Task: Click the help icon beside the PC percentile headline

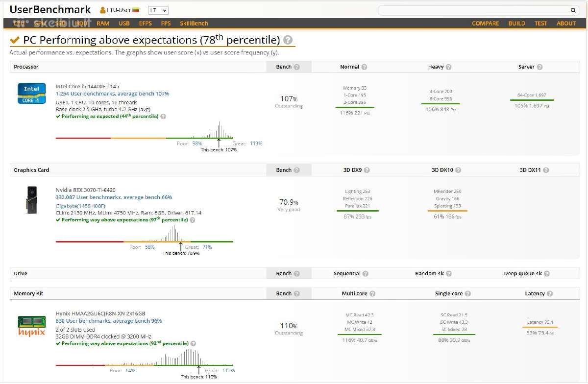Action: pyautogui.click(x=288, y=40)
